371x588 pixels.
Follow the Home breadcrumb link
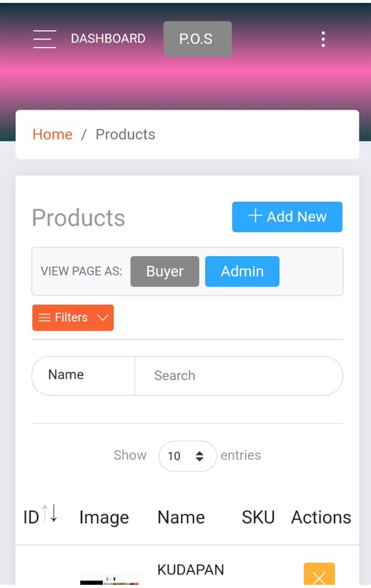point(52,135)
